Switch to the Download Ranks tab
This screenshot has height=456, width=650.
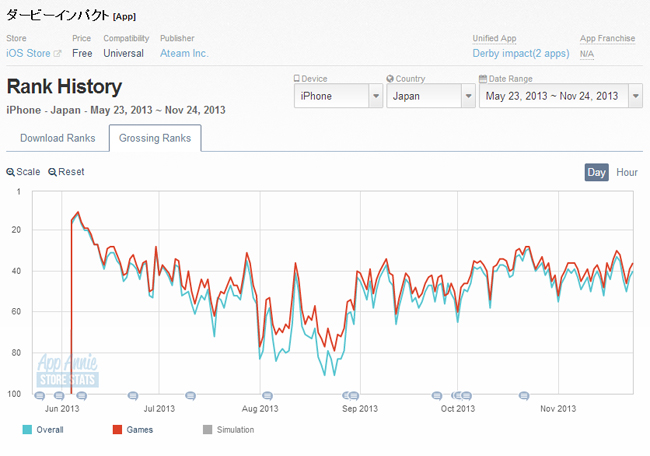pyautogui.click(x=58, y=138)
